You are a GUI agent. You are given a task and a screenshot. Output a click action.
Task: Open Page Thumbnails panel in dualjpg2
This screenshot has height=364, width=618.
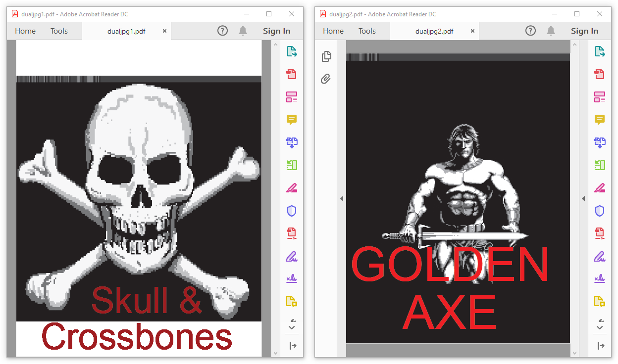pyautogui.click(x=326, y=56)
